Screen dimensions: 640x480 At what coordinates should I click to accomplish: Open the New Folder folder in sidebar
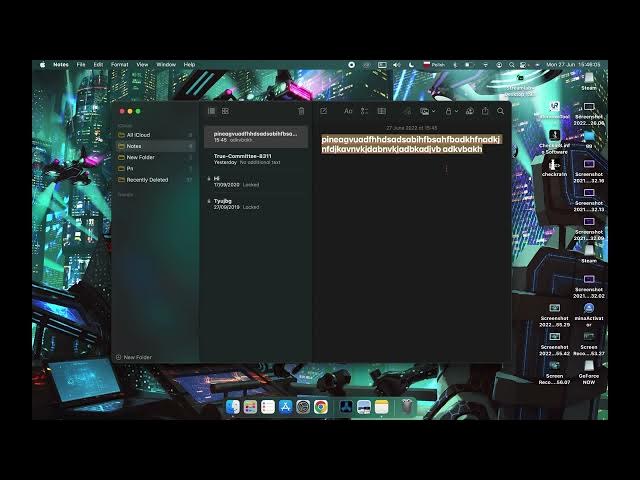tap(155, 157)
